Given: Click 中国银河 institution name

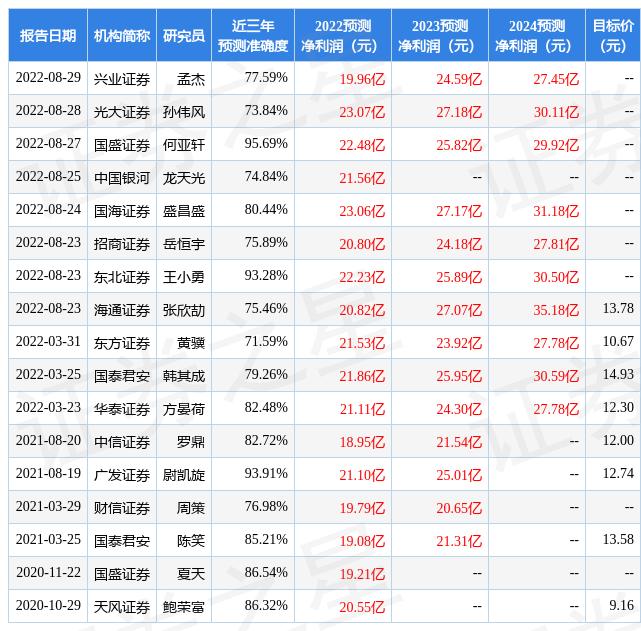Looking at the screenshot, I should click(x=121, y=178).
